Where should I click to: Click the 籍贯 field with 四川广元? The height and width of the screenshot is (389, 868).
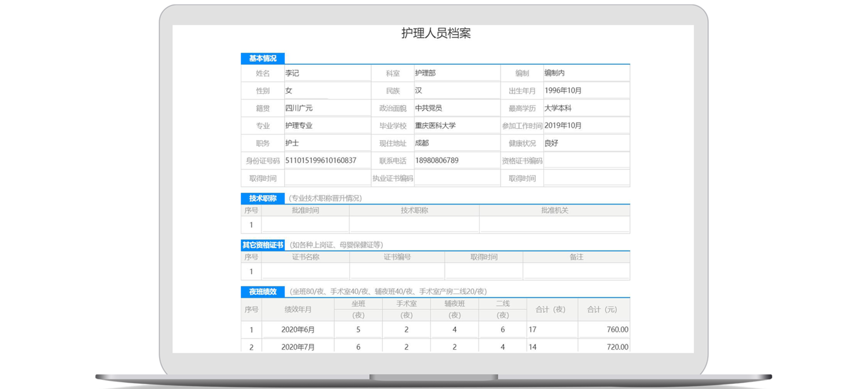click(327, 108)
